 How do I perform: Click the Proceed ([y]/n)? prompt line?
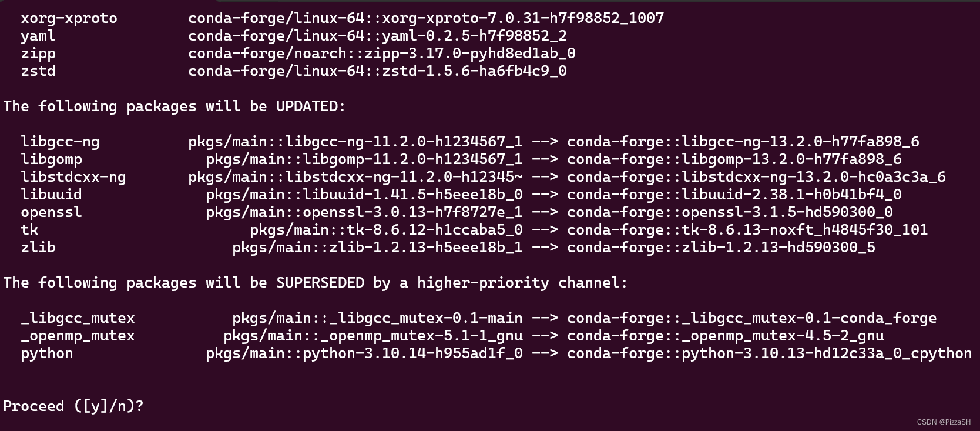[x=73, y=406]
